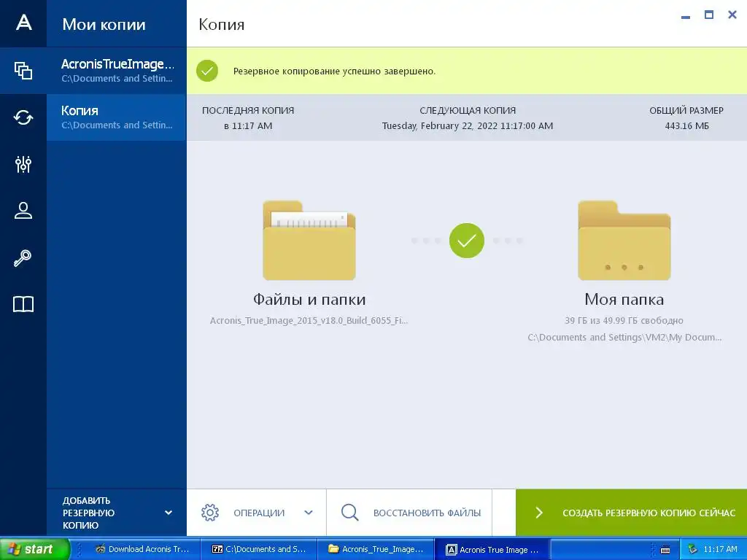This screenshot has width=747, height=560.
Task: Click the green checkmark between the folders
Action: (x=466, y=241)
